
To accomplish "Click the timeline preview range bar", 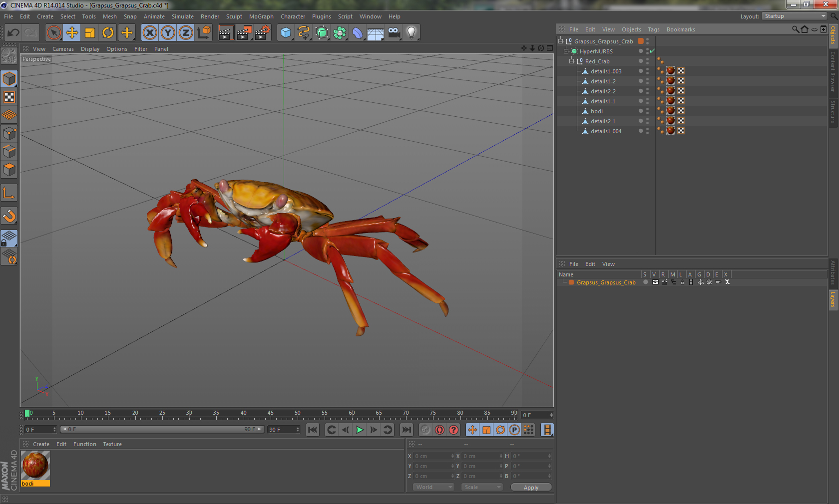I will (162, 429).
